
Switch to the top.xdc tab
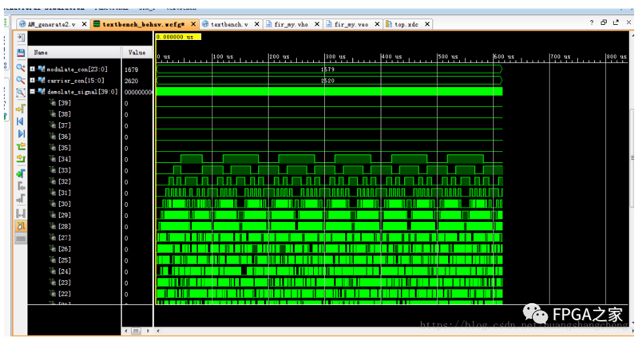click(x=406, y=24)
